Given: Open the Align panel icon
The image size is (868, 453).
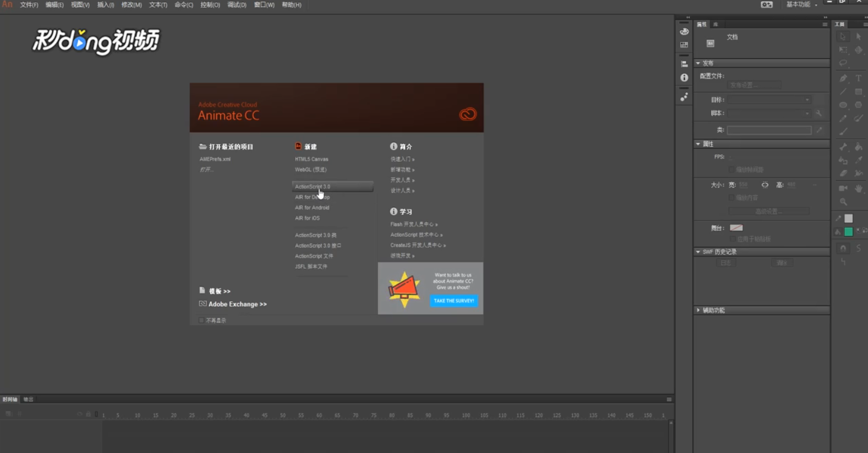Looking at the screenshot, I should pos(684,64).
